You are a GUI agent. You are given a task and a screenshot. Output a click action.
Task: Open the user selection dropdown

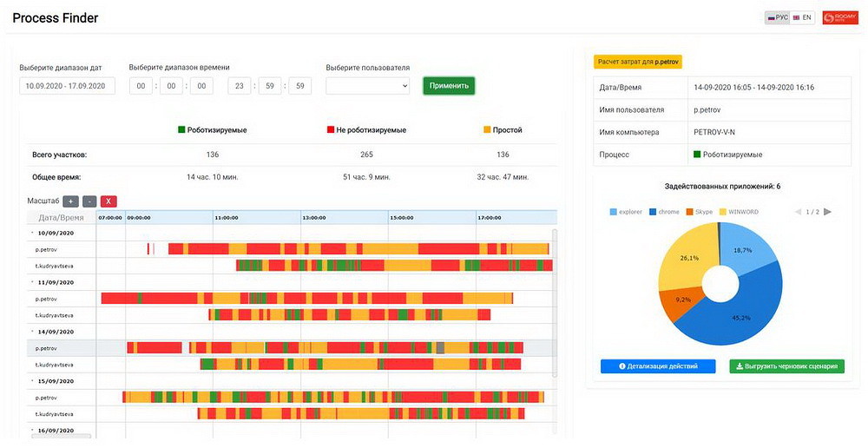[x=367, y=86]
